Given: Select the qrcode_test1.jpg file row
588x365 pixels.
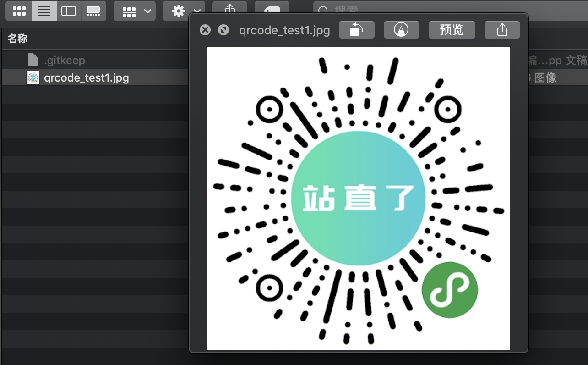Looking at the screenshot, I should [95, 77].
